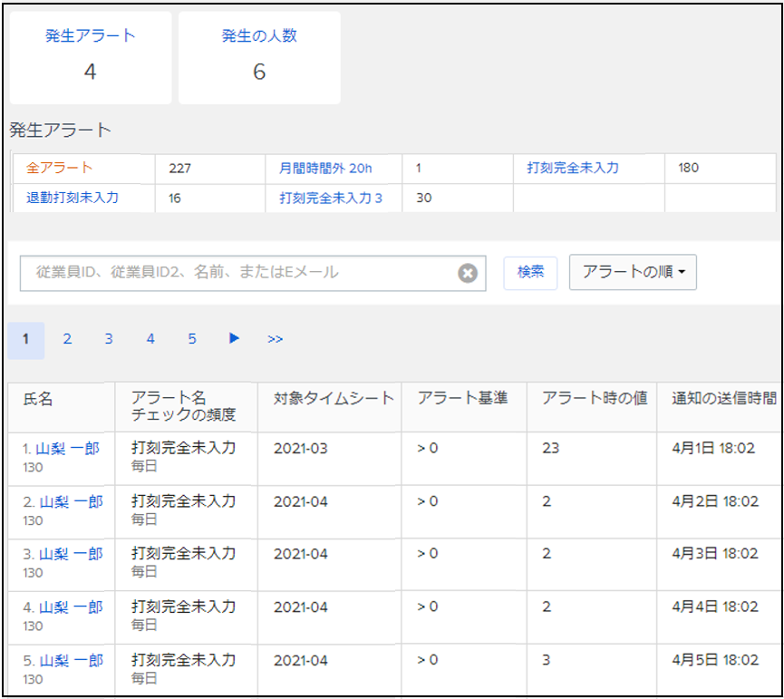784x699 pixels.
Task: Select current page 1 in pagination
Action: point(25,340)
